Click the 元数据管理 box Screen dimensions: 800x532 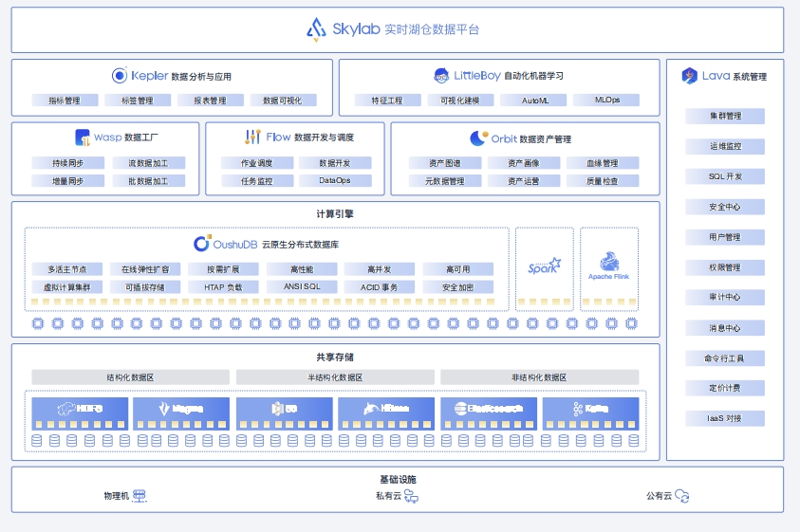click(x=445, y=181)
